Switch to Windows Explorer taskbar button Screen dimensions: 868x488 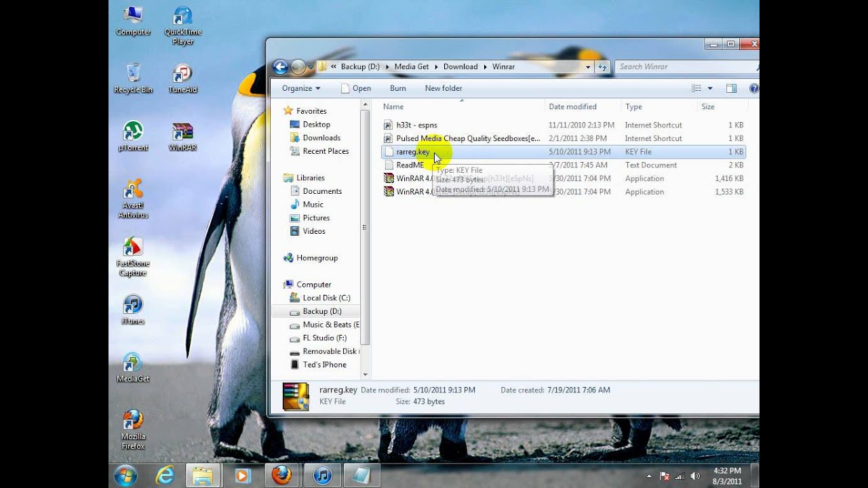pyautogui.click(x=202, y=475)
